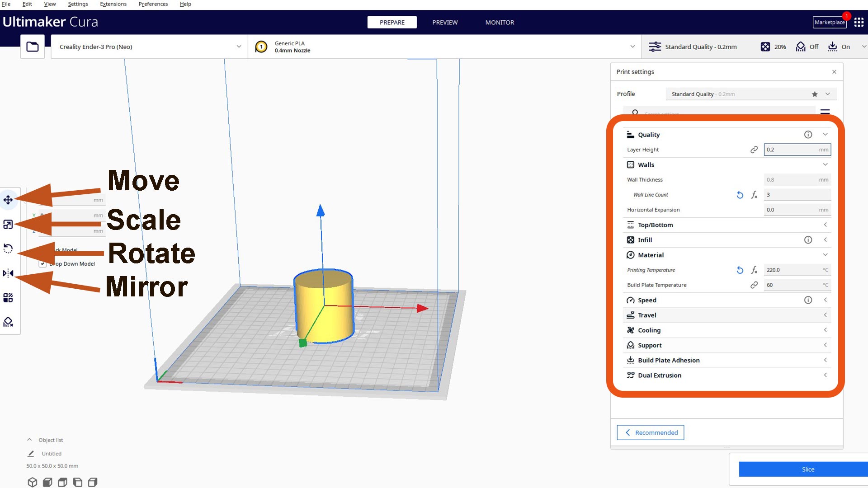This screenshot has height=488, width=868.
Task: Click the 20% infill icon in header
Action: point(765,47)
